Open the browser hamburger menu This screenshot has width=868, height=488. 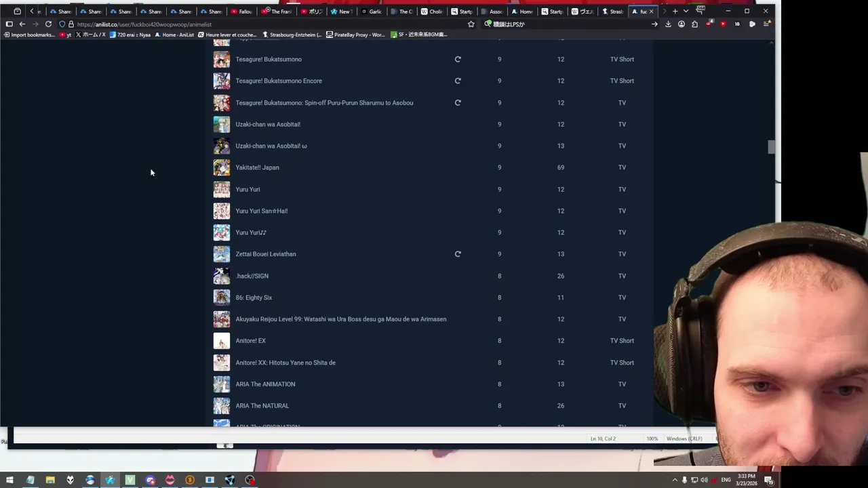pos(766,24)
